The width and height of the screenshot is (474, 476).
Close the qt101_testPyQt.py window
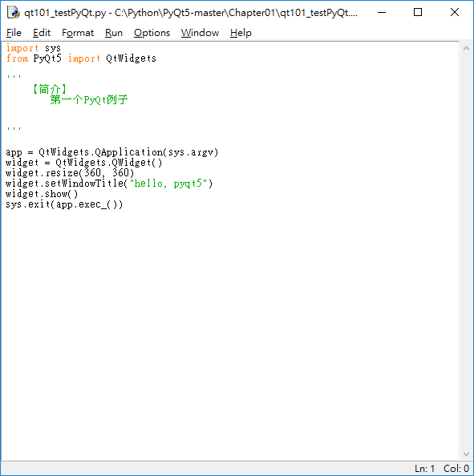(x=455, y=13)
